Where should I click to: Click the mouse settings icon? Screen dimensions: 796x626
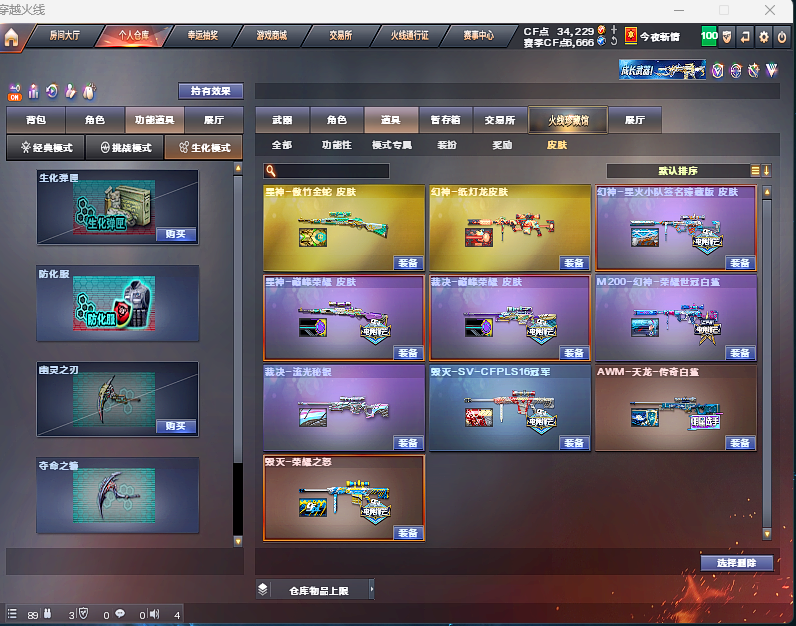pyautogui.click(x=89, y=91)
